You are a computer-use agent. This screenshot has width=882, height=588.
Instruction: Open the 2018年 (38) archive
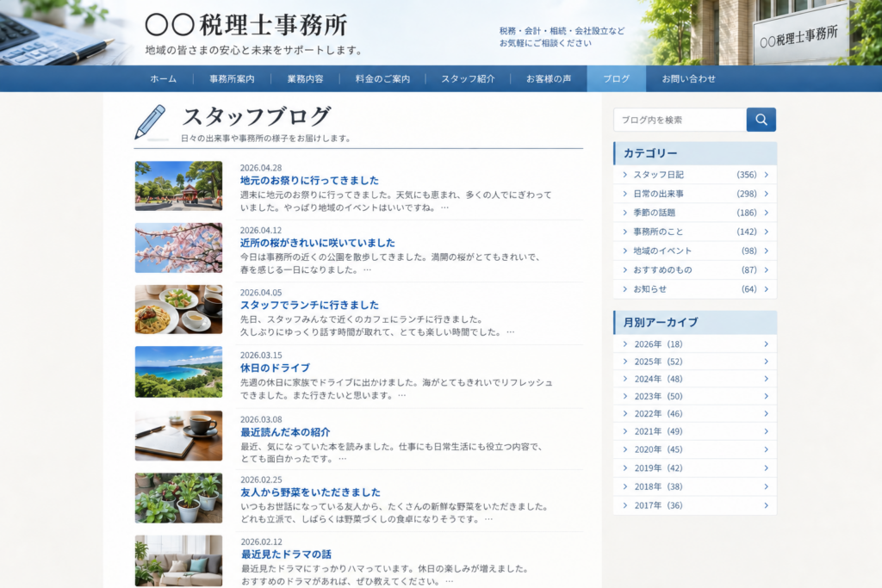coord(695,486)
